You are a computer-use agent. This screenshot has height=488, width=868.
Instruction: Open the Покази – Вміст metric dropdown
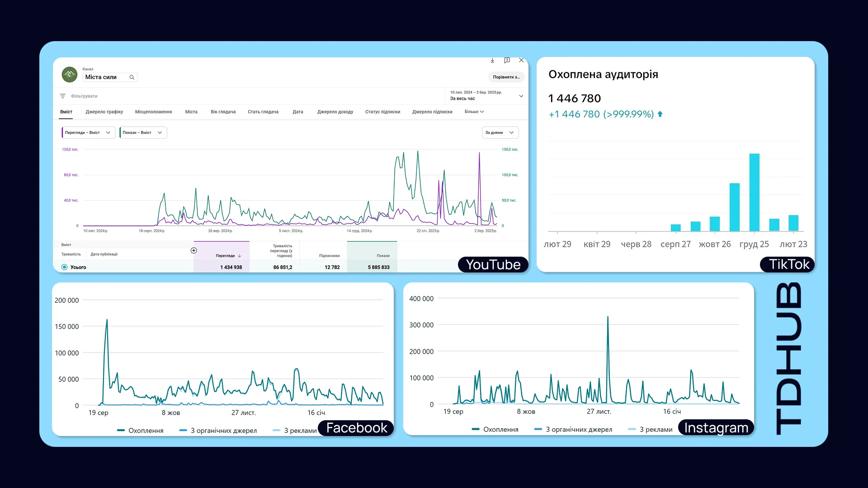(143, 132)
